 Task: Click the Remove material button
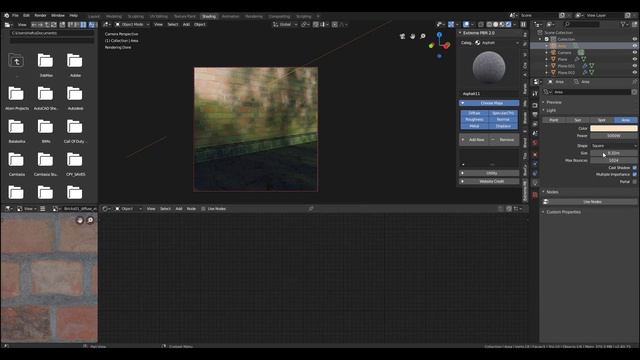[x=504, y=140]
